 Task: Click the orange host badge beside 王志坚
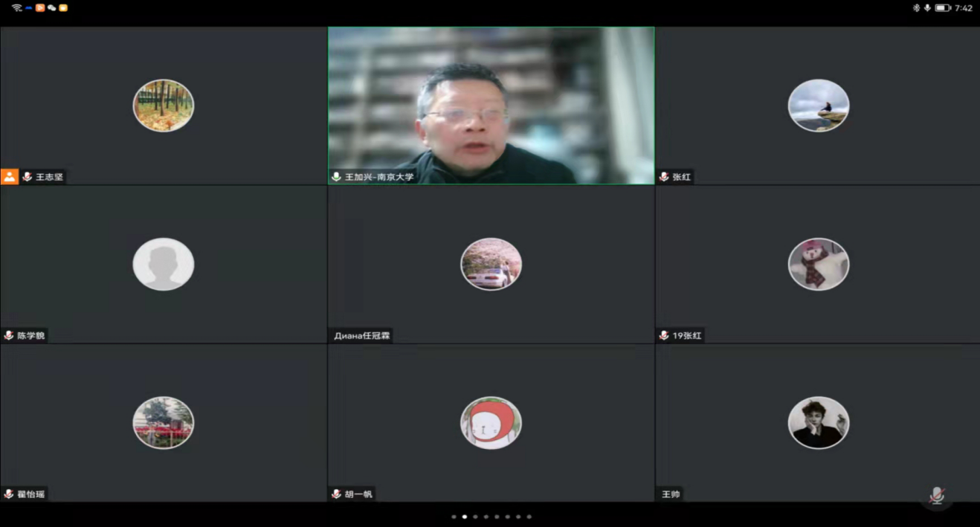(x=9, y=177)
